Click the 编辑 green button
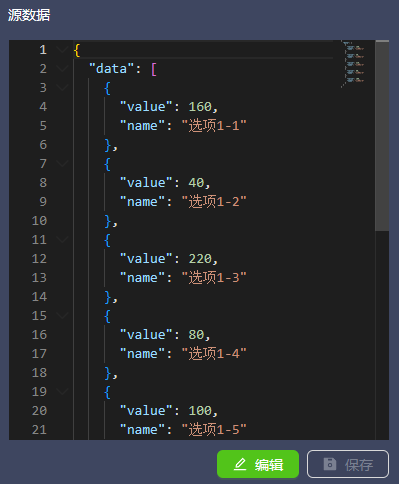The image size is (399, 484). click(258, 464)
